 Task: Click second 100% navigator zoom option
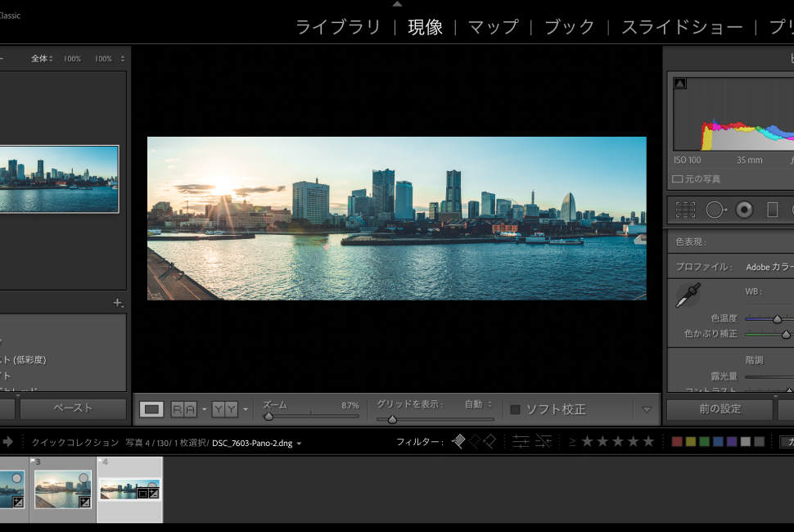coord(104,59)
